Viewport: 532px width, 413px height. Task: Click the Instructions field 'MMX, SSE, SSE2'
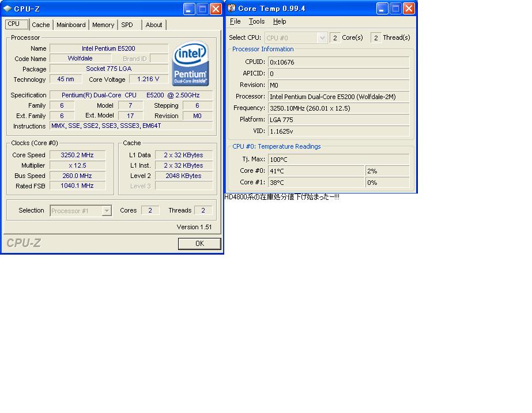131,126
